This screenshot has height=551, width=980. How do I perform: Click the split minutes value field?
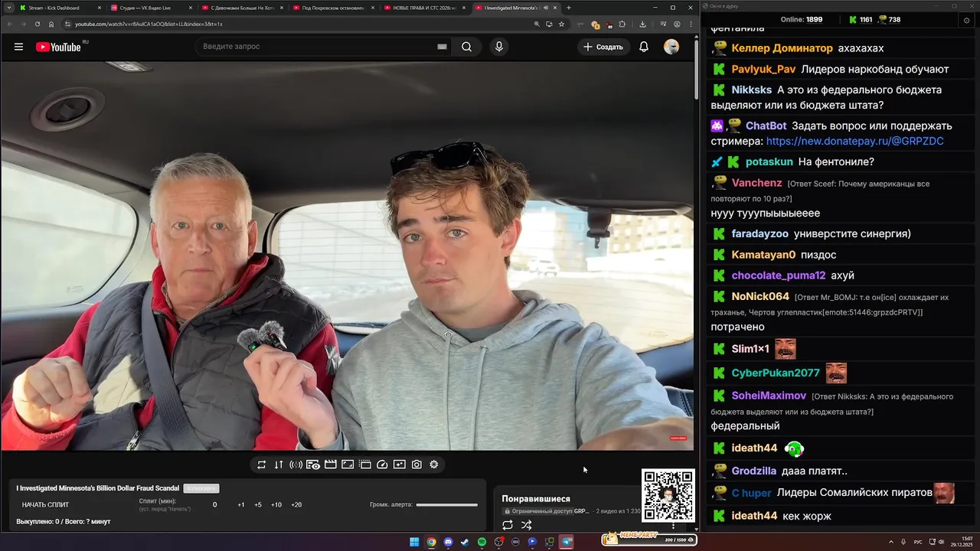click(214, 505)
